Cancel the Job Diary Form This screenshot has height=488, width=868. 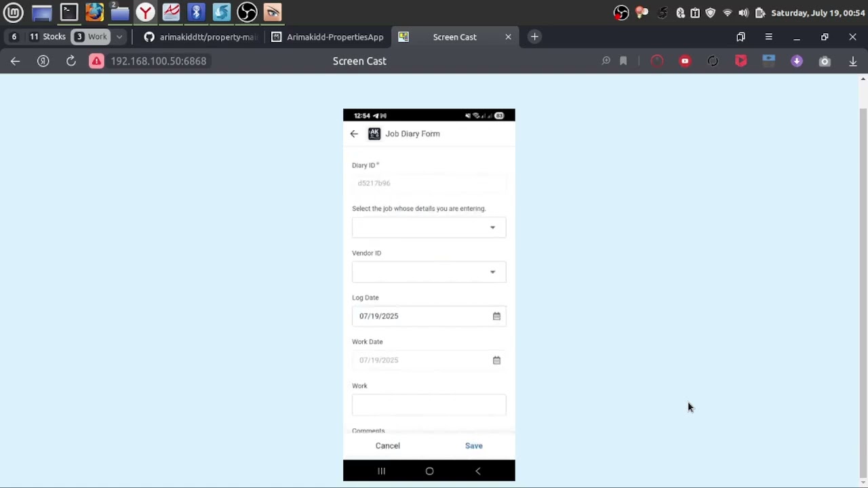click(388, 446)
